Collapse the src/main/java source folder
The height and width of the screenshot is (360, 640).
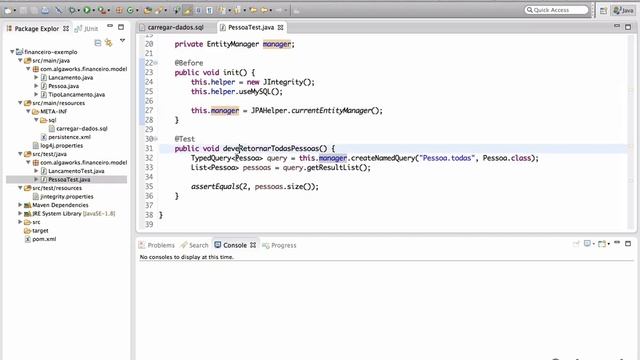20,60
